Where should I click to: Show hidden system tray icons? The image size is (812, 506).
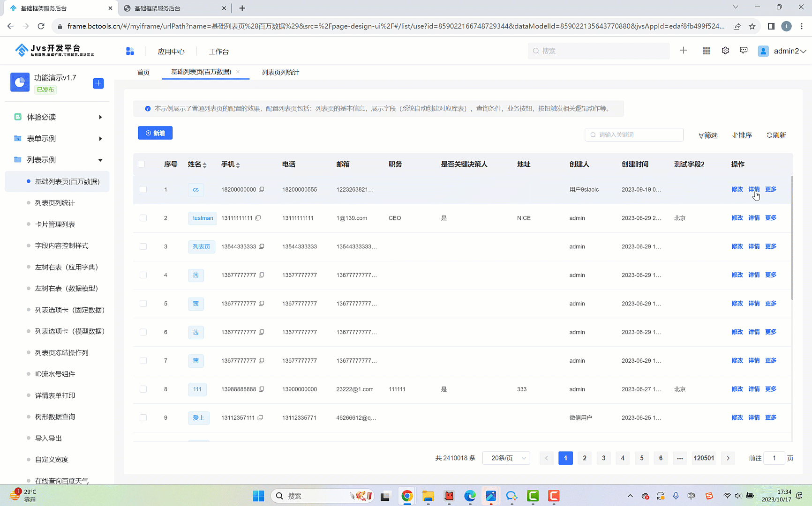point(630,496)
